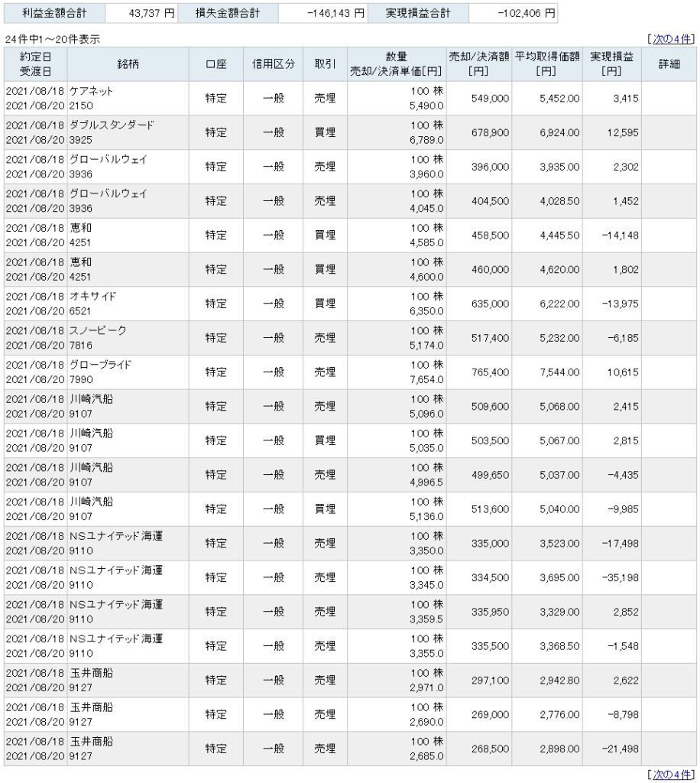Click sale amount 765,400 for グローブライド
This screenshot has width=700, height=783.
(x=491, y=372)
